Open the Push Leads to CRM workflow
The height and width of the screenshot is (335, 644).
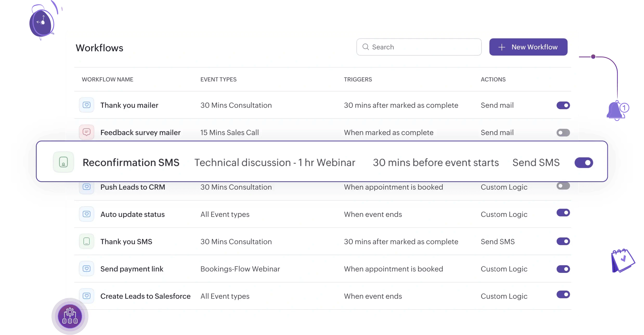point(133,187)
